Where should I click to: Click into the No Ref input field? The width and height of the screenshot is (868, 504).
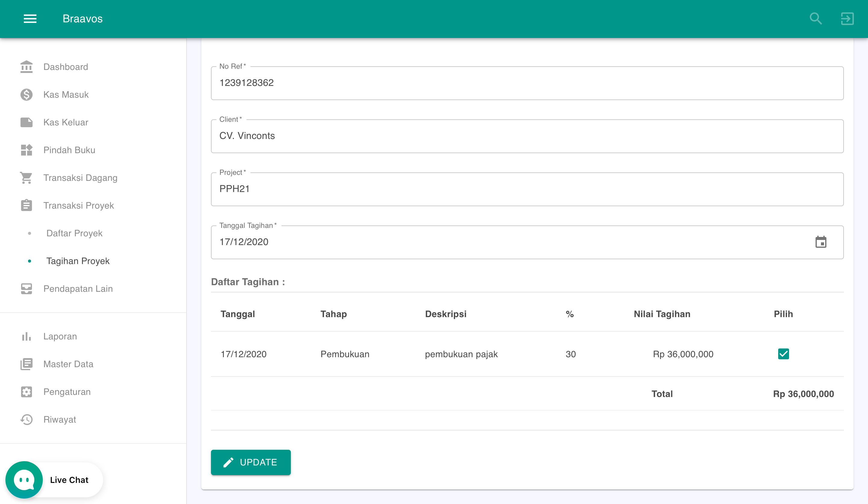(527, 83)
